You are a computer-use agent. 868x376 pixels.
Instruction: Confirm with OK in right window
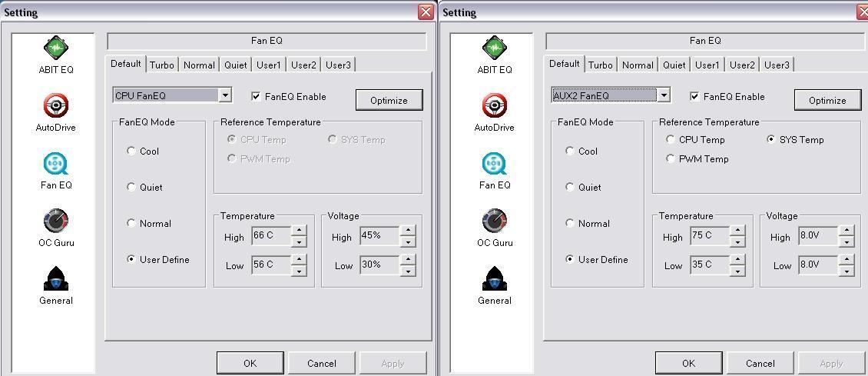click(688, 363)
